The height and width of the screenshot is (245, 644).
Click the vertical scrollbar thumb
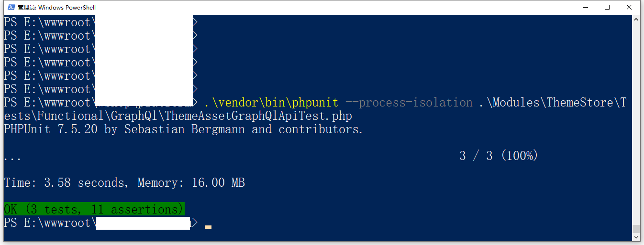click(x=636, y=228)
